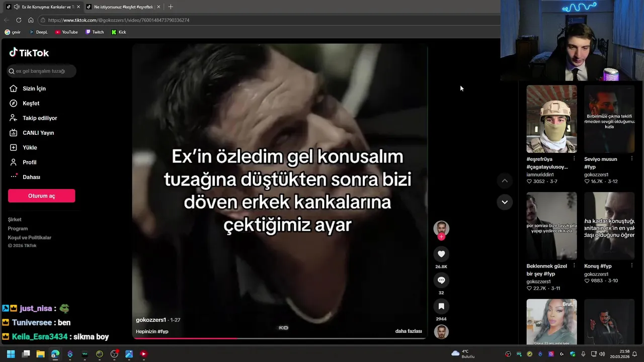The image size is (644, 362).
Task: Save video with bookmark icon
Action: [x=441, y=306]
